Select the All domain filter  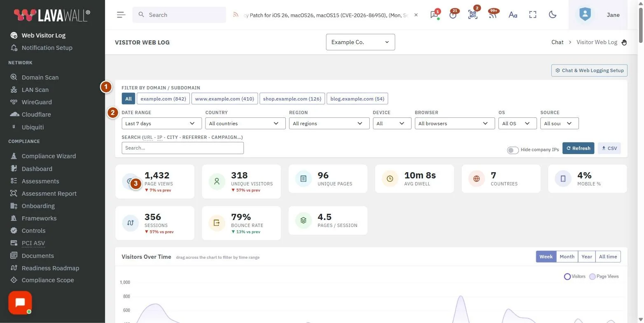click(128, 99)
